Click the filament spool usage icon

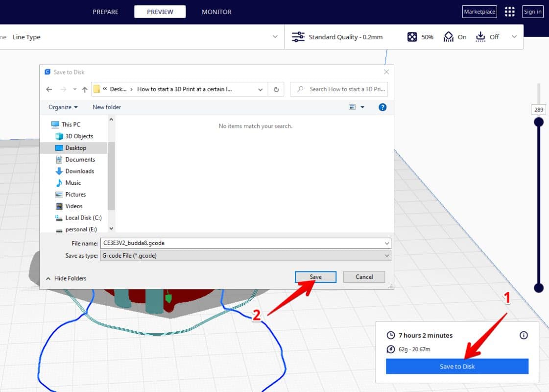coord(391,349)
